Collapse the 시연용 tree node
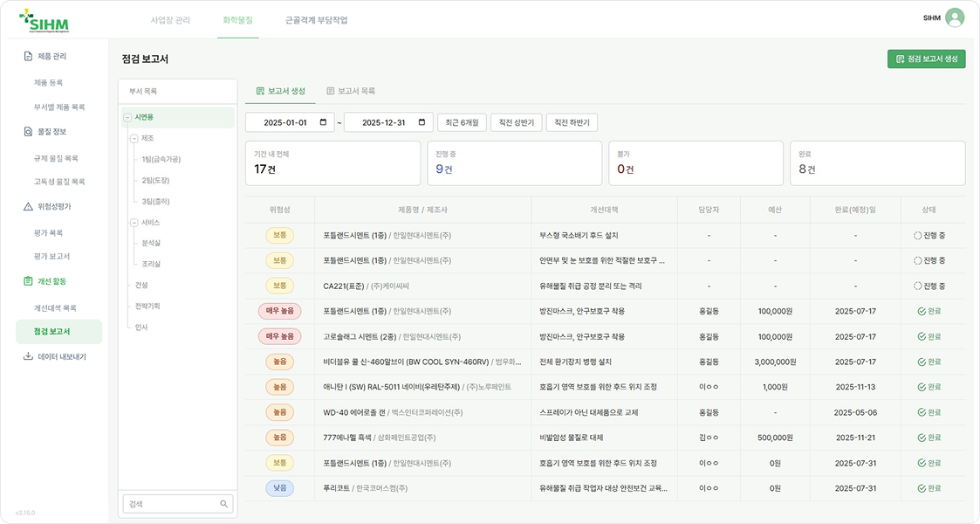 pyautogui.click(x=127, y=117)
